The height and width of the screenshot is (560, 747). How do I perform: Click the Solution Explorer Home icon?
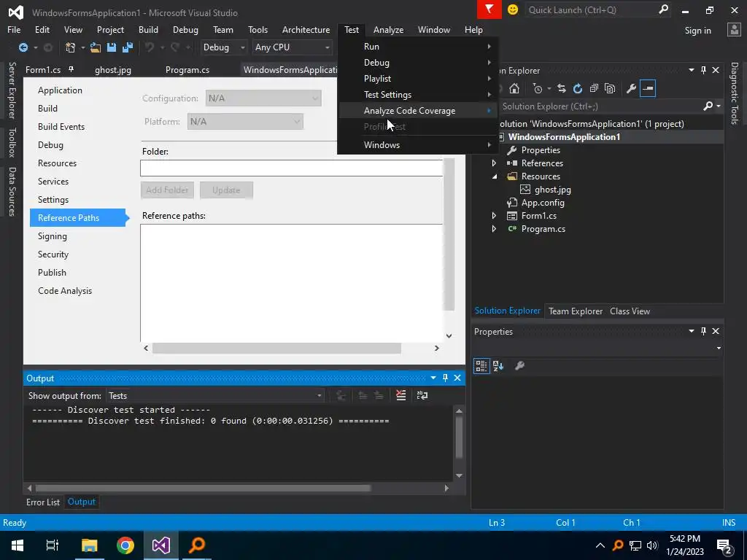point(514,88)
